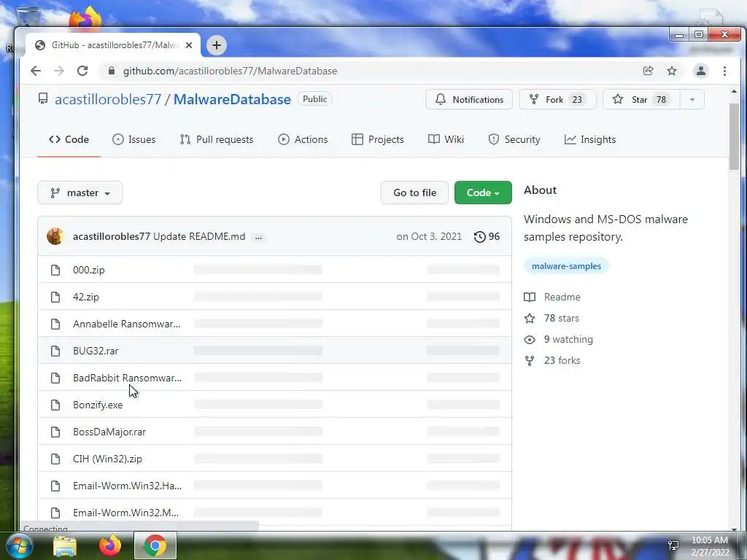Open MalwareDatabase repository name link

tap(232, 99)
